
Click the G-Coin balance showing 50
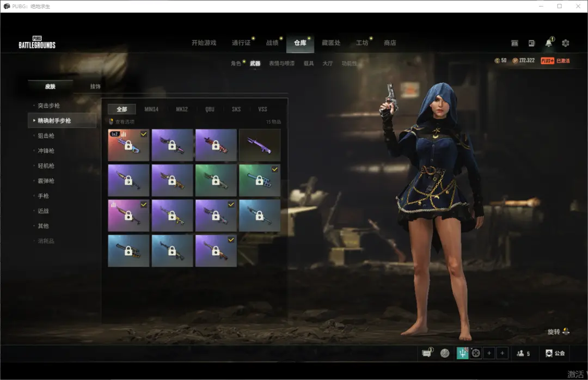[x=501, y=60]
